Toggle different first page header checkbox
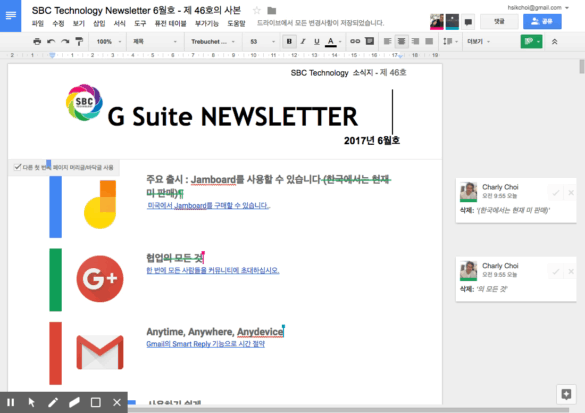585x413 pixels. (x=17, y=167)
